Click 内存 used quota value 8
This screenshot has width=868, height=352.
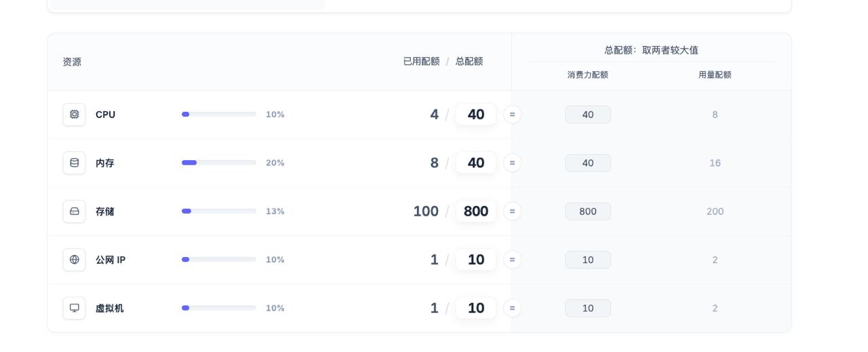(x=435, y=163)
